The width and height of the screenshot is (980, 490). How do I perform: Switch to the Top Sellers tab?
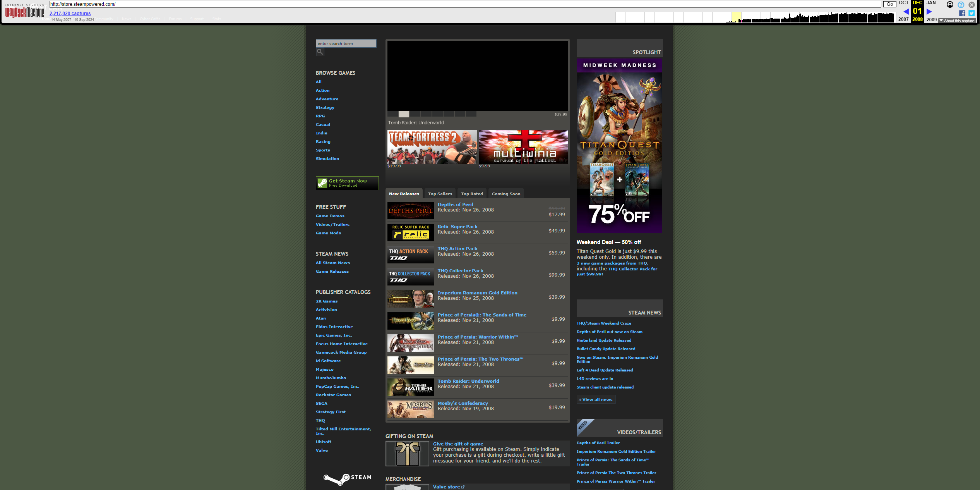point(440,194)
